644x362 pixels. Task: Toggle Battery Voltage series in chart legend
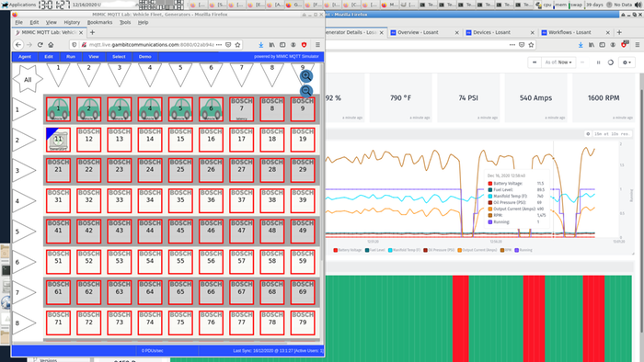click(x=347, y=250)
